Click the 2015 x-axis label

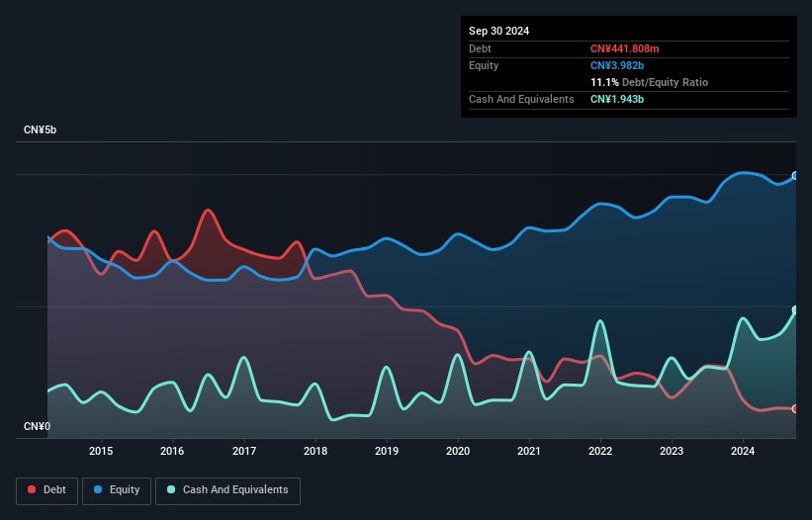tap(101, 452)
